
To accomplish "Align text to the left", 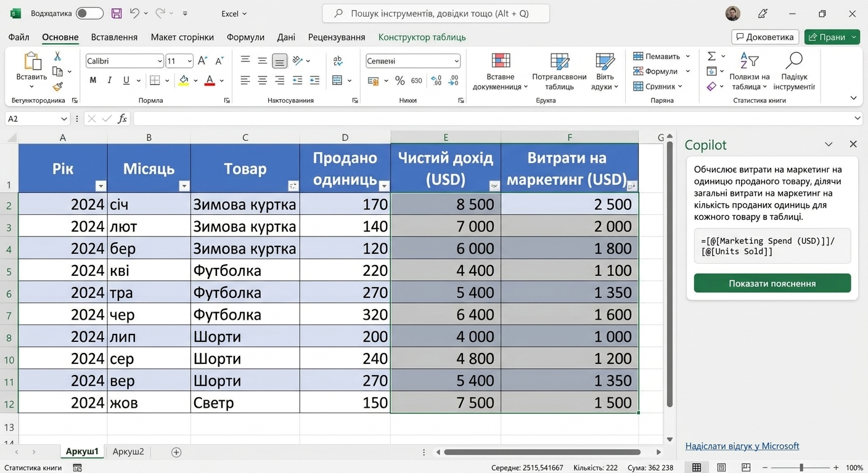I will (245, 80).
